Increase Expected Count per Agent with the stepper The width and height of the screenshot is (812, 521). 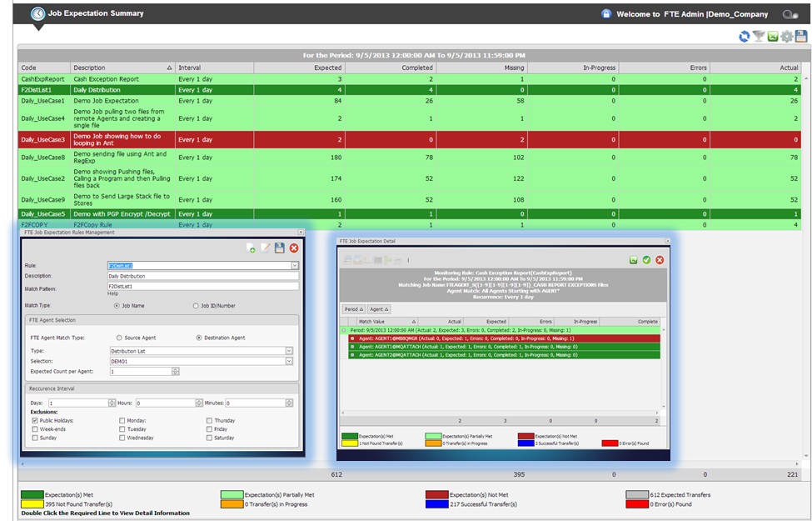coord(173,370)
